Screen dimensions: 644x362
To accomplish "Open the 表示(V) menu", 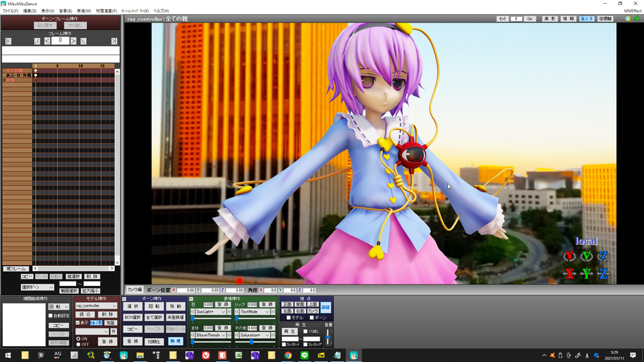I will tap(48, 11).
